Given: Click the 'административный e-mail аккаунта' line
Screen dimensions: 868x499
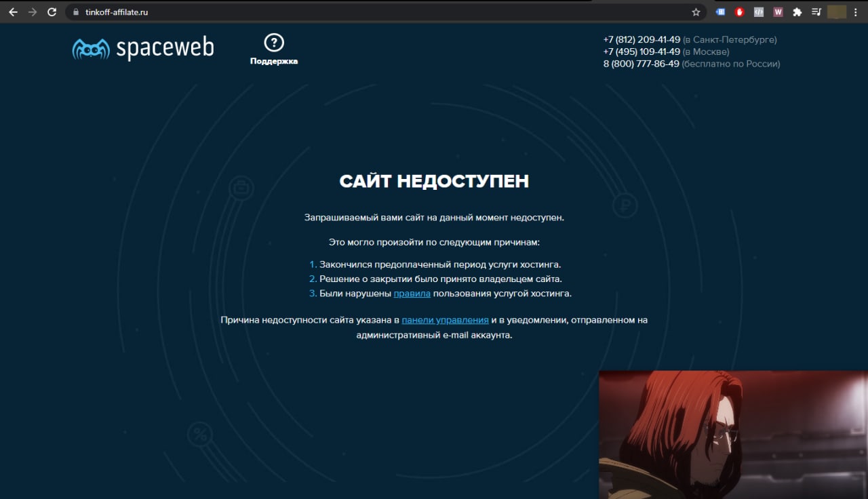Looking at the screenshot, I should pyautogui.click(x=434, y=335).
